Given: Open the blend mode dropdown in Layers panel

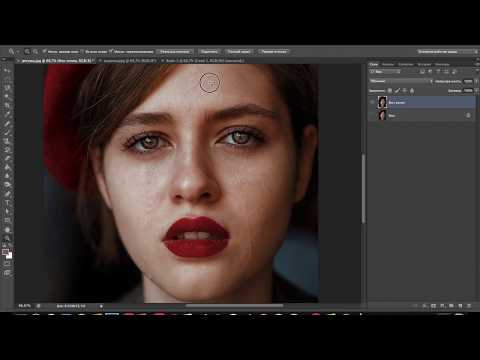Looking at the screenshot, I should pyautogui.click(x=401, y=81).
